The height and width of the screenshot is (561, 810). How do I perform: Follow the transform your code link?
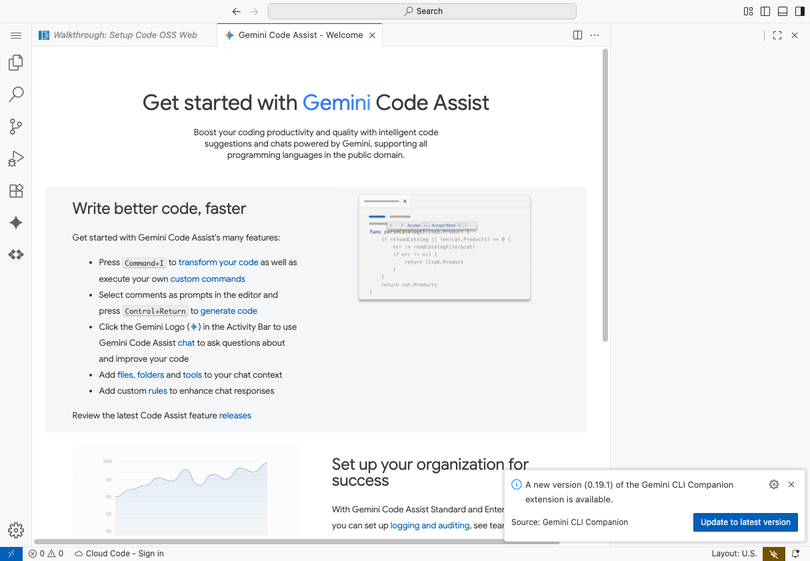pyautogui.click(x=218, y=262)
